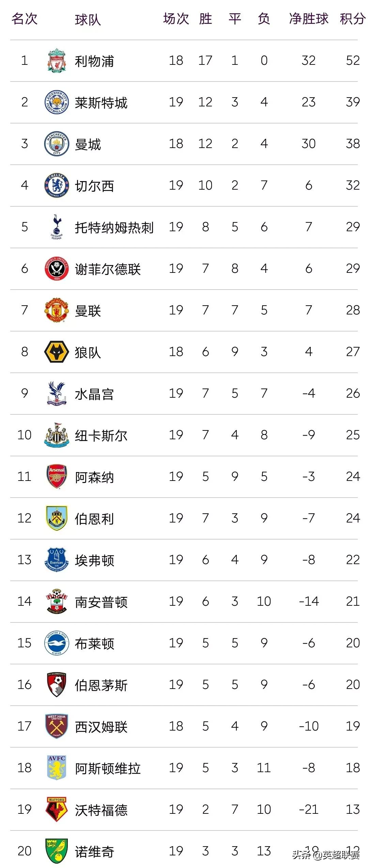Sort by 净胜球 column header
This screenshot has height=868, width=368.
309,19
